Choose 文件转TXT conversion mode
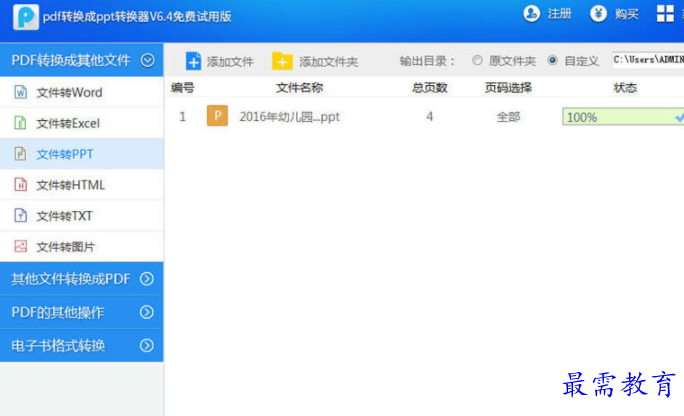The image size is (684, 416). 82,216
